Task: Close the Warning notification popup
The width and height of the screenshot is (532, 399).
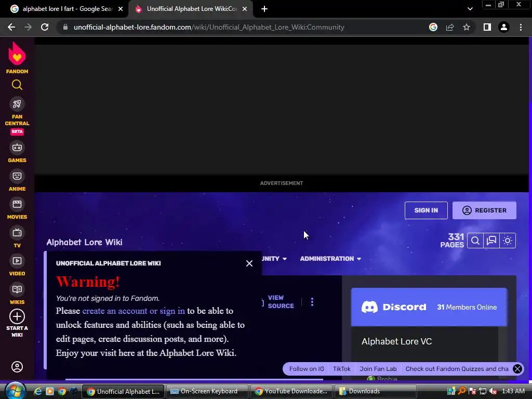Action: (249, 263)
